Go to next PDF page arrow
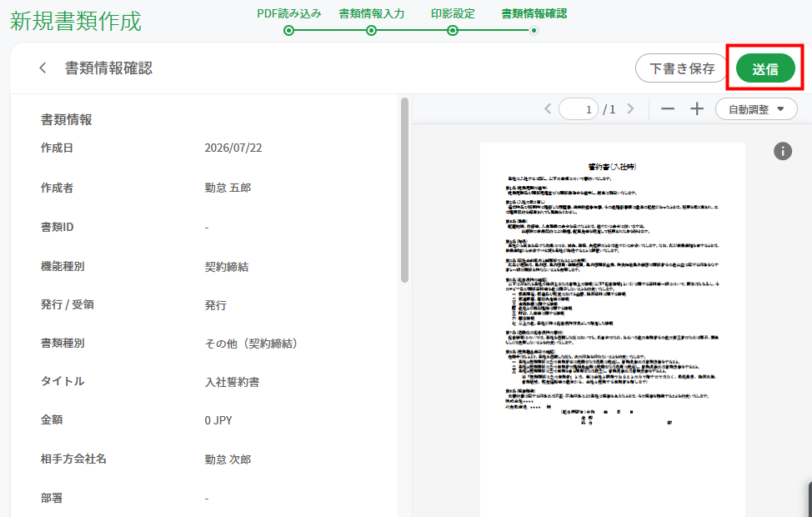 (x=630, y=108)
